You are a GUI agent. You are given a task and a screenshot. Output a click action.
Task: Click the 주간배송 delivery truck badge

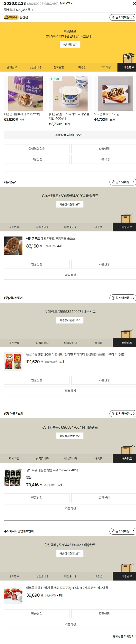pos(11,17)
